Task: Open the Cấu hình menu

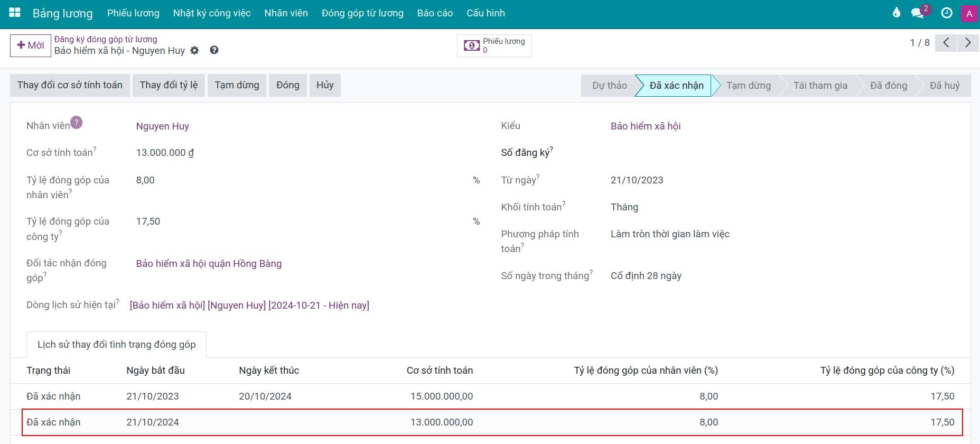Action: pos(486,13)
